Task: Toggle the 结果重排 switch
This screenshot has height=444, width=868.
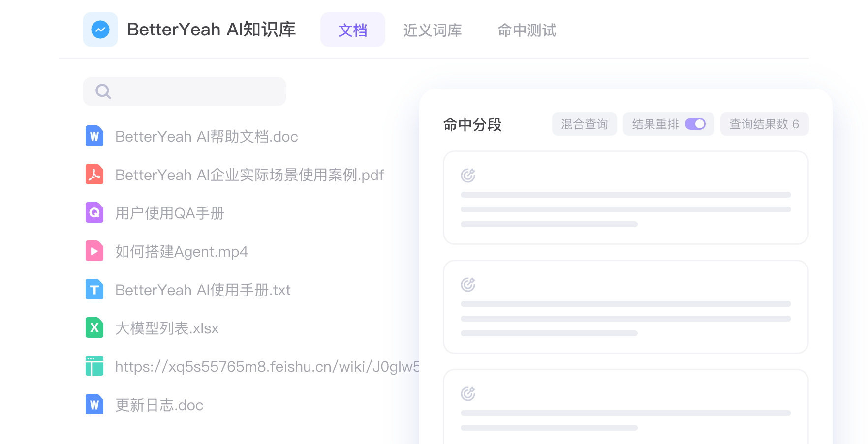Action: click(695, 124)
